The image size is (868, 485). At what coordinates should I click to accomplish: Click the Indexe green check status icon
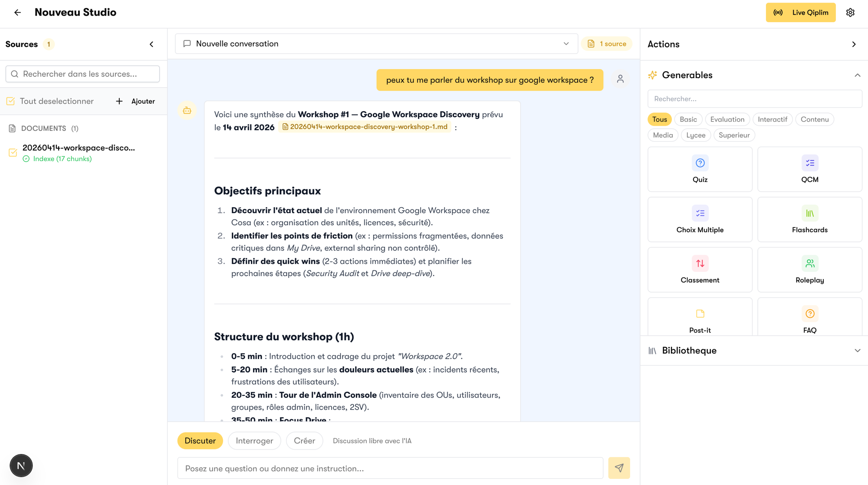(26, 159)
